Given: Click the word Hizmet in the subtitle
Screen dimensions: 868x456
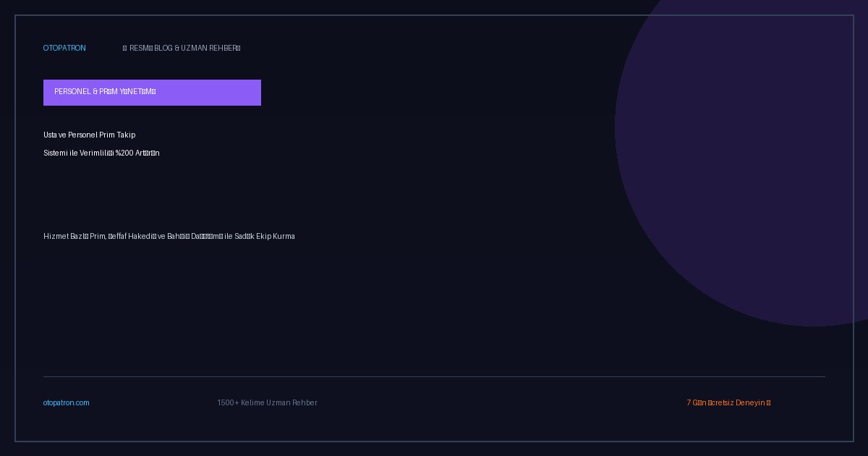Looking at the screenshot, I should point(56,237).
